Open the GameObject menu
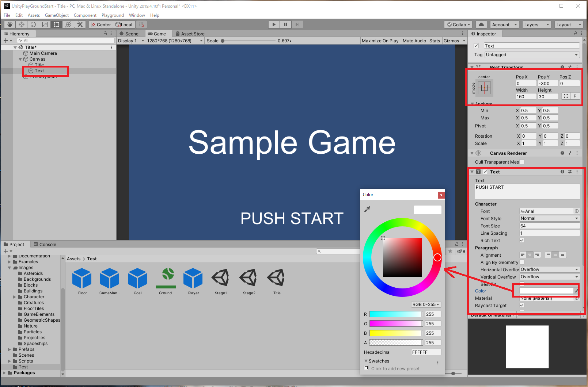This screenshot has height=387, width=588. pos(57,15)
